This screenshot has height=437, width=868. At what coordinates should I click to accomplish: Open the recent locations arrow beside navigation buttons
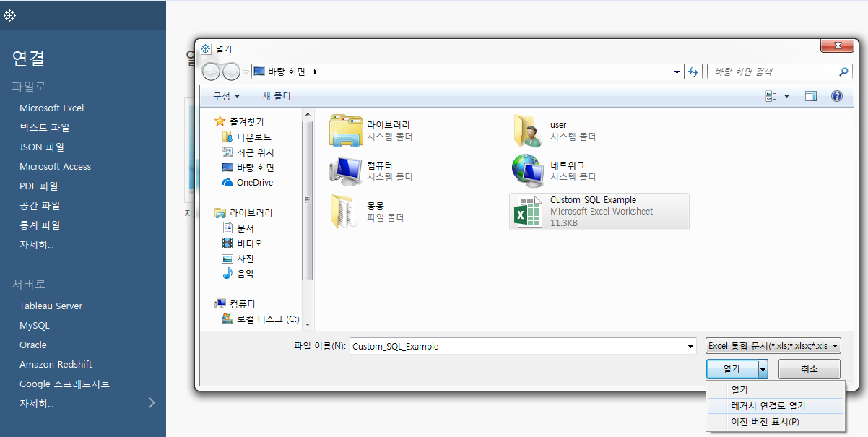[246, 72]
